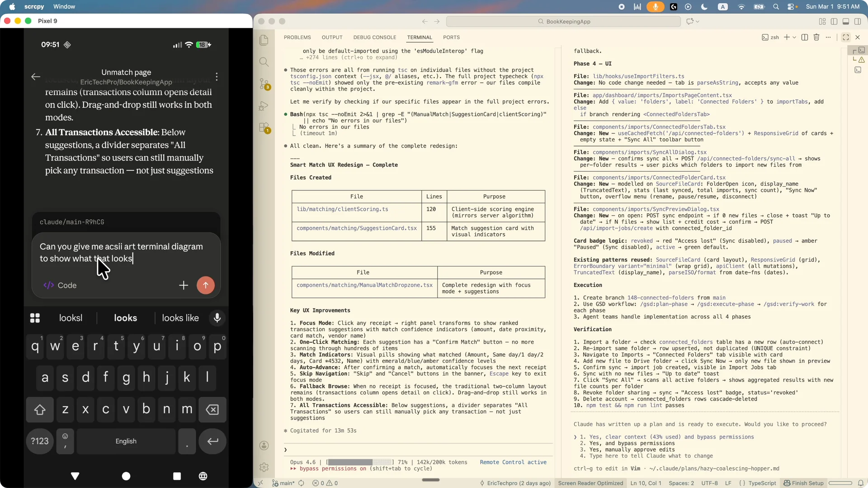Screen dimensions: 868x488
Task: Toggle secondary side bar layout icon
Action: click(x=858, y=21)
